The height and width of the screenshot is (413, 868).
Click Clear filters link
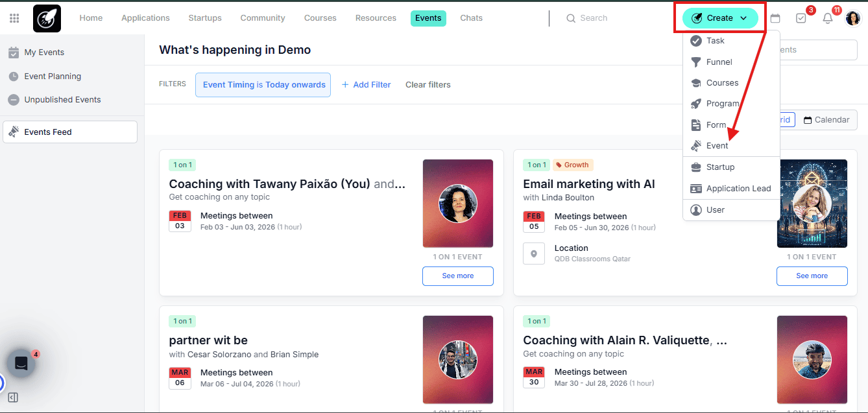click(x=428, y=85)
